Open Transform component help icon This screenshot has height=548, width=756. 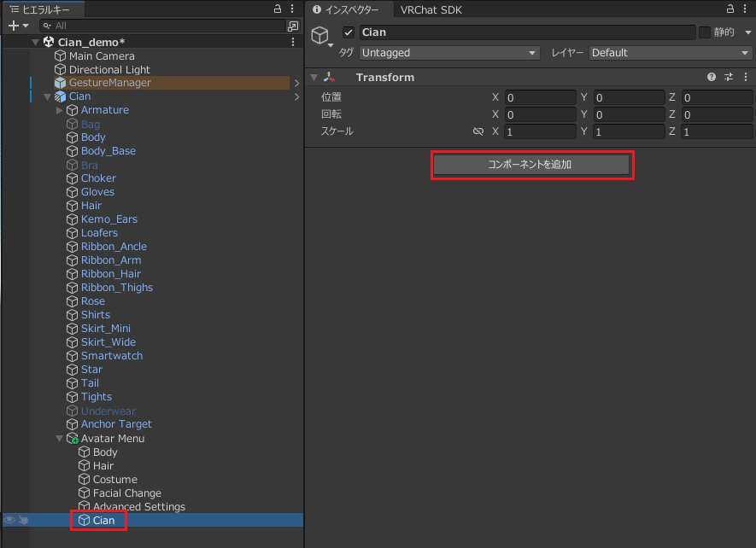712,77
